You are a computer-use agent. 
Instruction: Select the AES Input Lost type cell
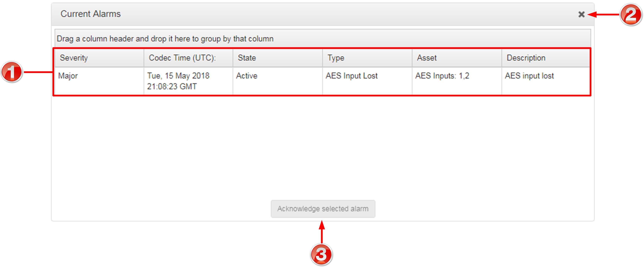click(351, 76)
